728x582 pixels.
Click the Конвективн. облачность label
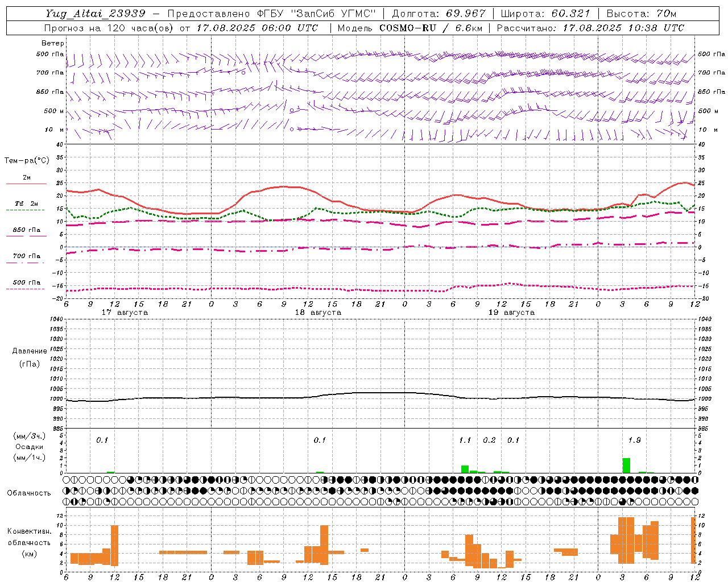29,537
